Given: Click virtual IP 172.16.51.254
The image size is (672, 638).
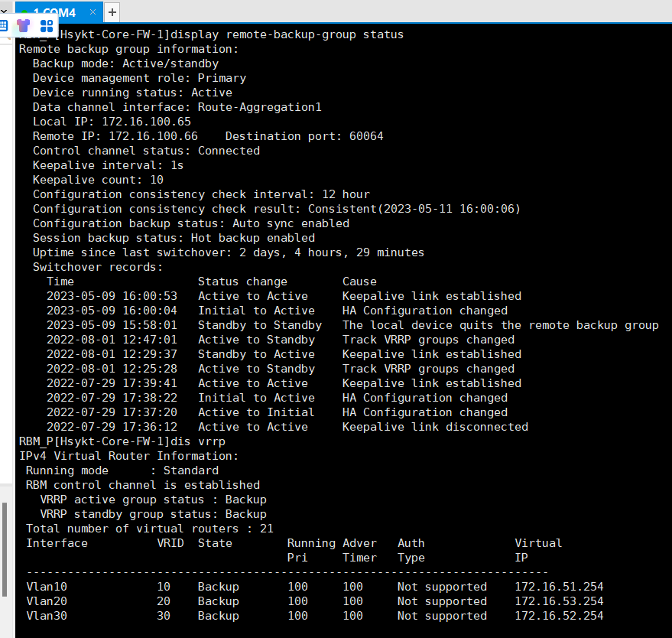Looking at the screenshot, I should click(x=559, y=587).
